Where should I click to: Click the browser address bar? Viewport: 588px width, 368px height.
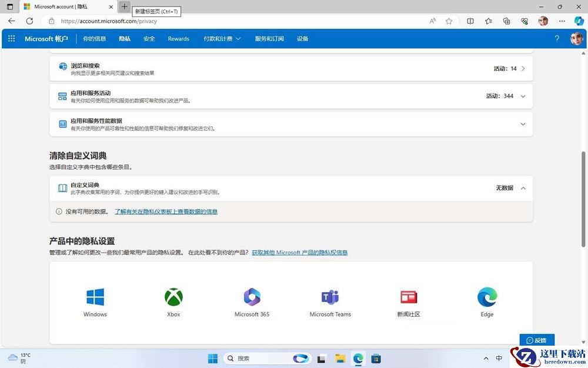[x=240, y=21]
